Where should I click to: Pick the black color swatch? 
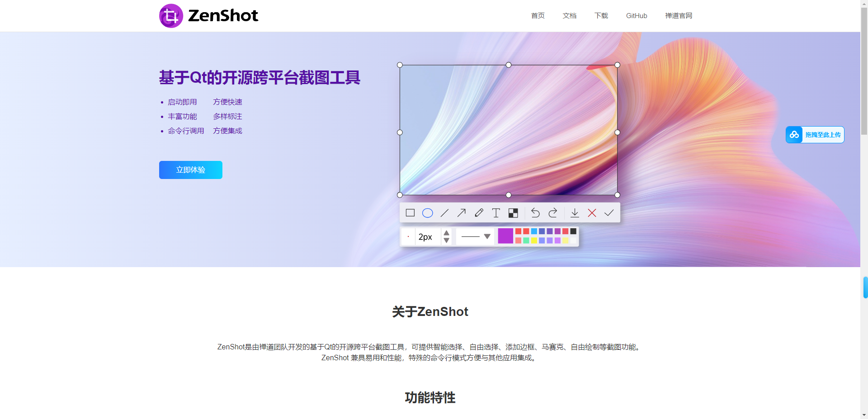point(573,231)
